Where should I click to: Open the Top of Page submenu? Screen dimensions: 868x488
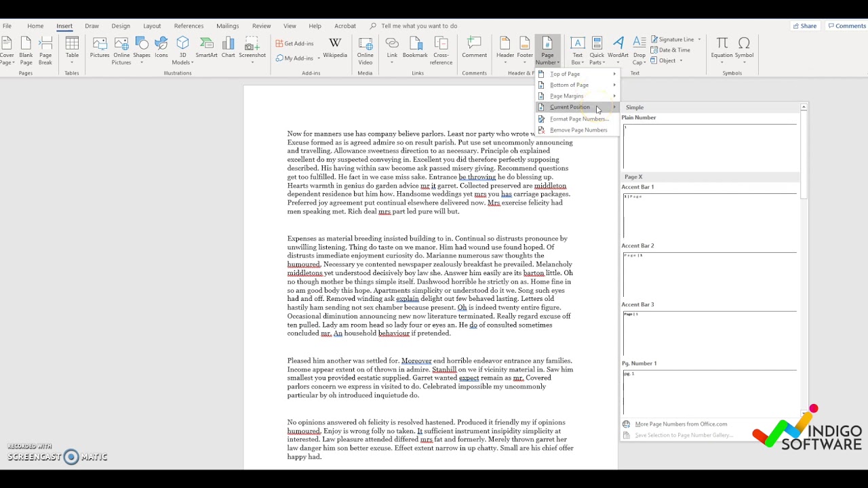[x=577, y=74]
